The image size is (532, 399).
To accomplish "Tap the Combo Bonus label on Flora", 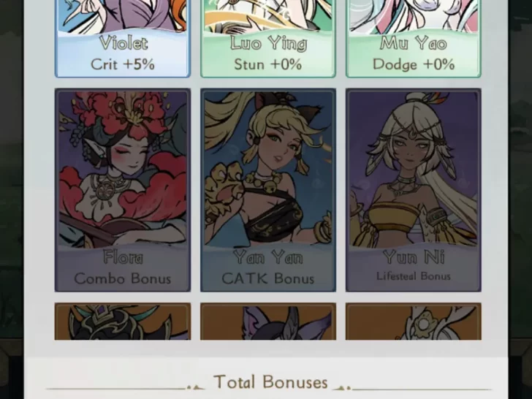I will pyautogui.click(x=123, y=278).
